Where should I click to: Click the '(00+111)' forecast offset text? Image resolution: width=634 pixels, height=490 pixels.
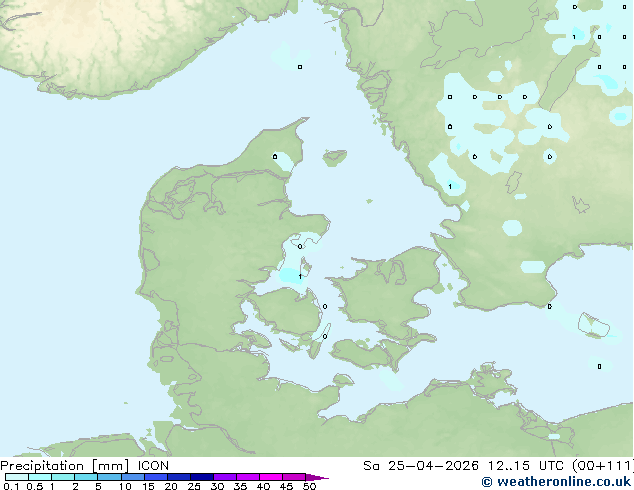pos(603,466)
